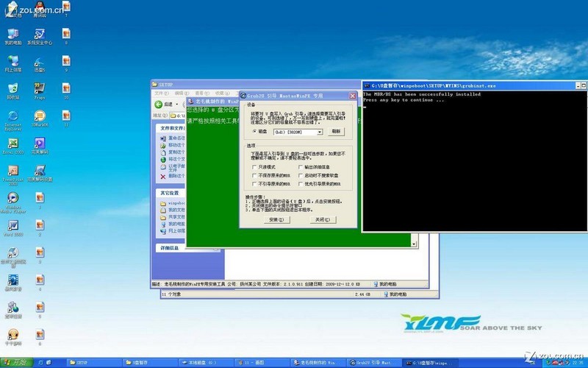Click the red X delete icon in SETUP task pane
This screenshot has height=368, width=588.
coord(162,176)
